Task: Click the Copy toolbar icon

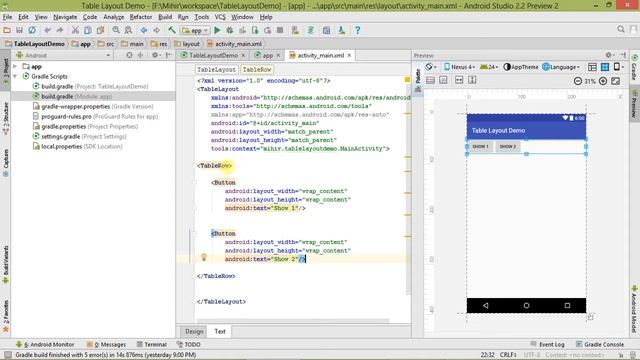Action: (88, 30)
